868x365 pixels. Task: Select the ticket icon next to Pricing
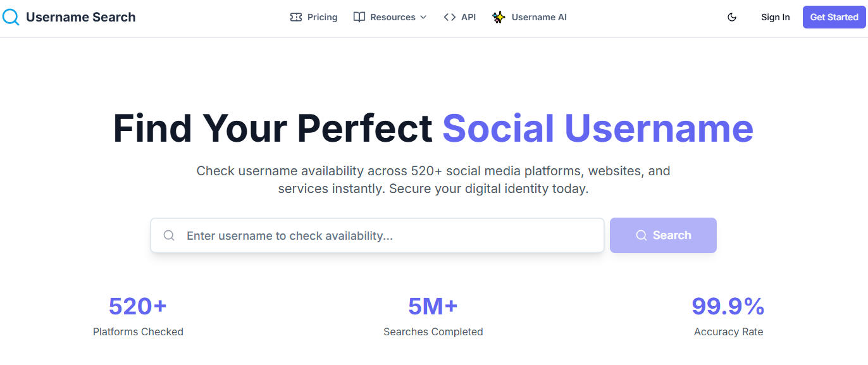(x=295, y=17)
